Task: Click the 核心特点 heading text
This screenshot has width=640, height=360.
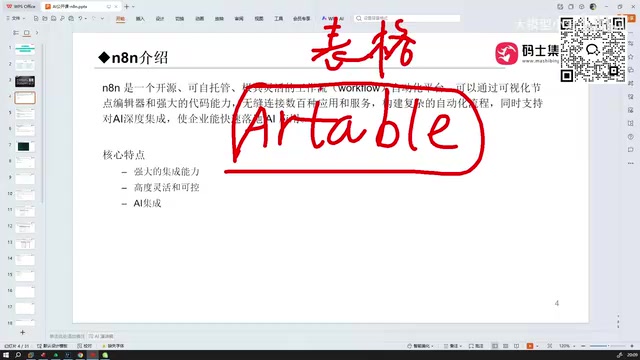Action: tap(124, 155)
